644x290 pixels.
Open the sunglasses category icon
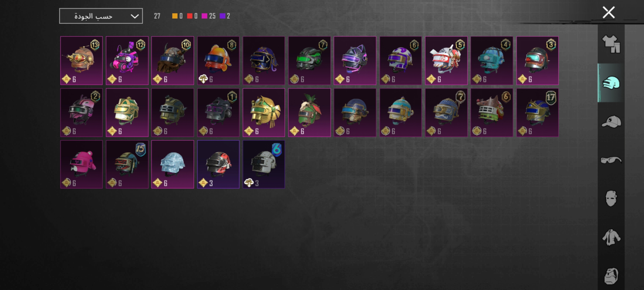611,160
